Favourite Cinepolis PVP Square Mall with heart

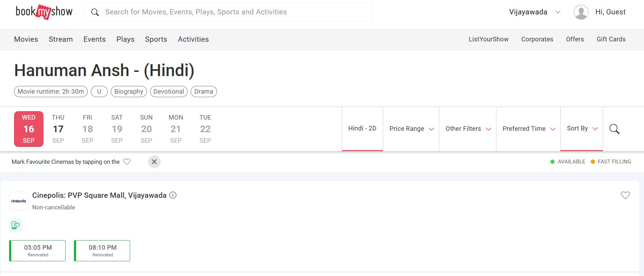(x=625, y=195)
